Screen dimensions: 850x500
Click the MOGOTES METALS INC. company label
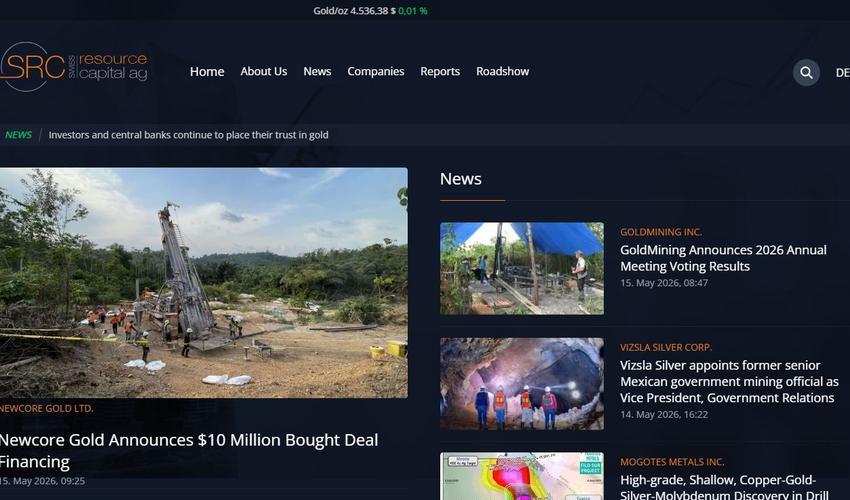coord(672,462)
